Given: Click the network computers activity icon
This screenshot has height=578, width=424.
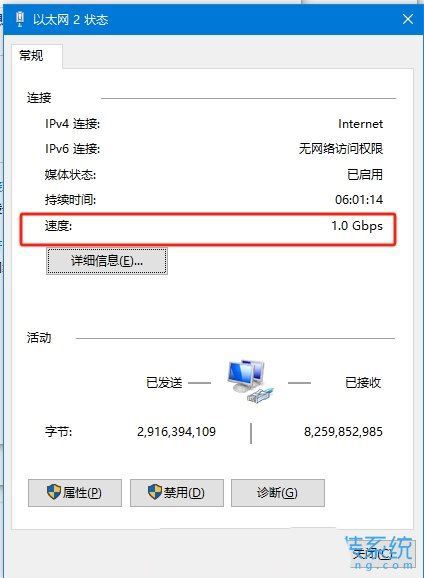Looking at the screenshot, I should coord(249,382).
